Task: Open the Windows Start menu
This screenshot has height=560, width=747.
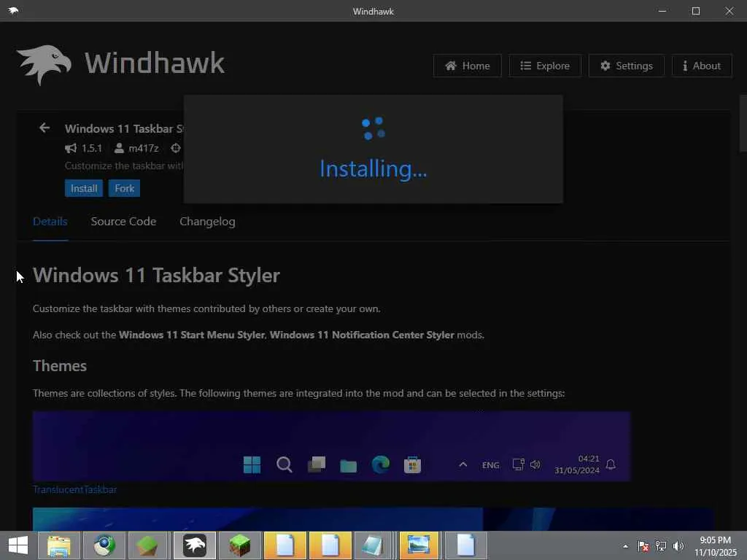Action: (x=18, y=545)
